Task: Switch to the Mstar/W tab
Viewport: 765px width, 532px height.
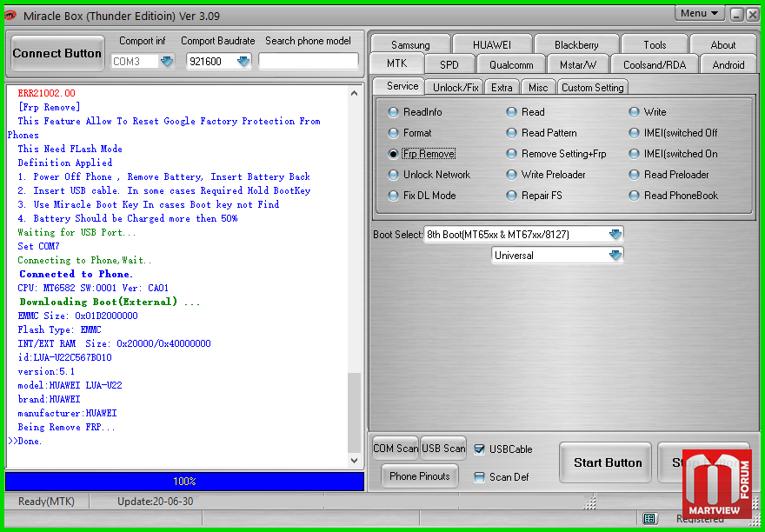Action: coord(577,64)
